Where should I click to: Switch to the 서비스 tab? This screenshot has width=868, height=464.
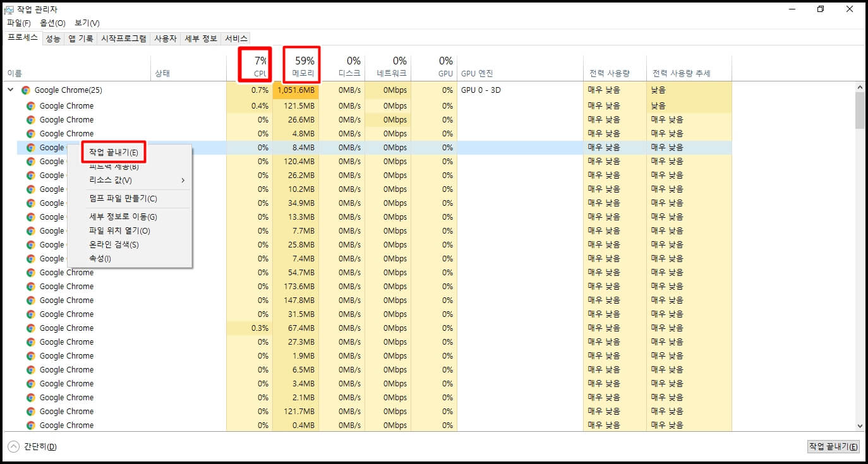tap(236, 39)
